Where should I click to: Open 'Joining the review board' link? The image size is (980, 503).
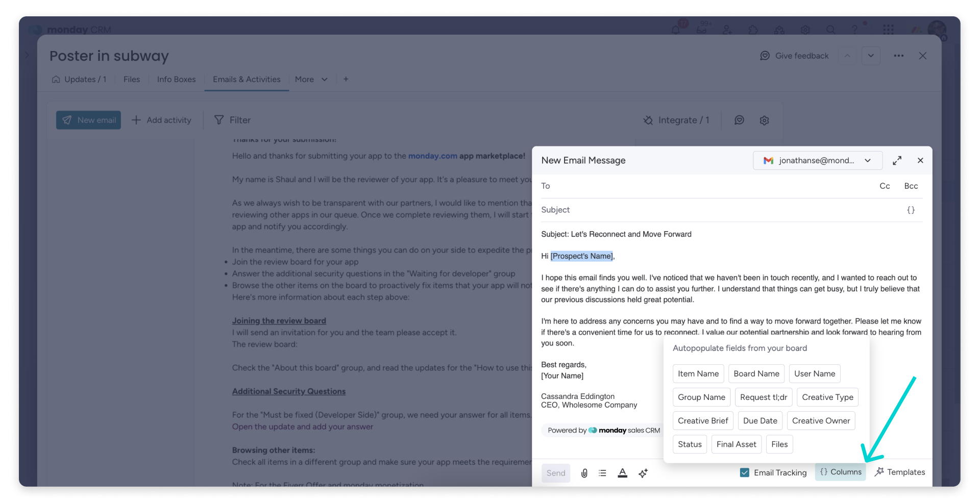[x=279, y=320]
